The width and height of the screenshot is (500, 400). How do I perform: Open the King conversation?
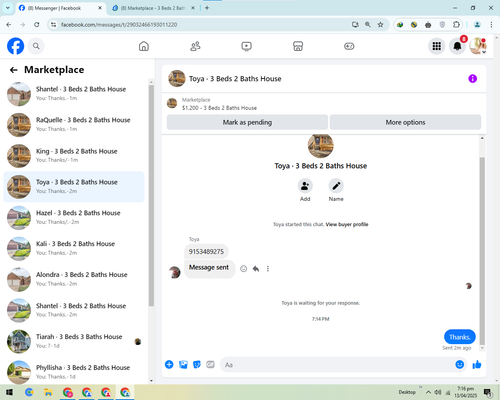coord(74,156)
